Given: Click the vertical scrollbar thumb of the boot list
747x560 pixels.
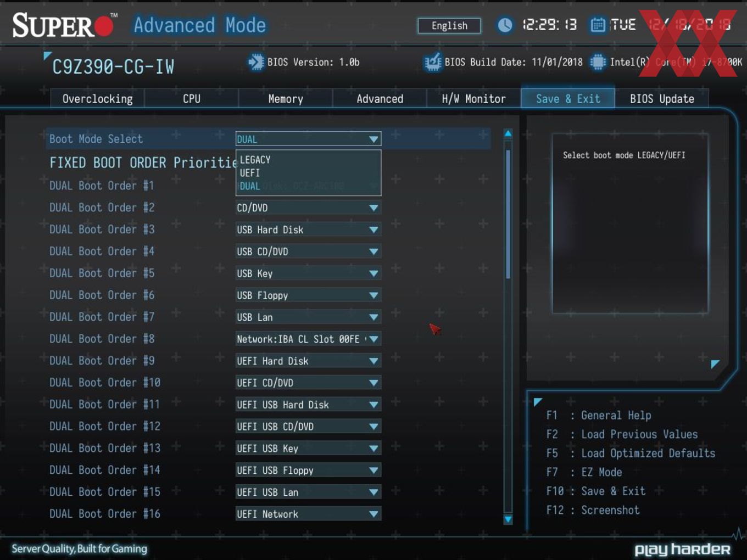Looking at the screenshot, I should point(508,214).
